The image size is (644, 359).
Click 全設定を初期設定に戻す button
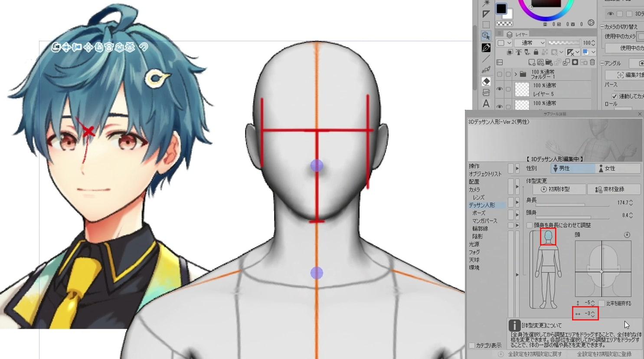[x=530, y=354]
